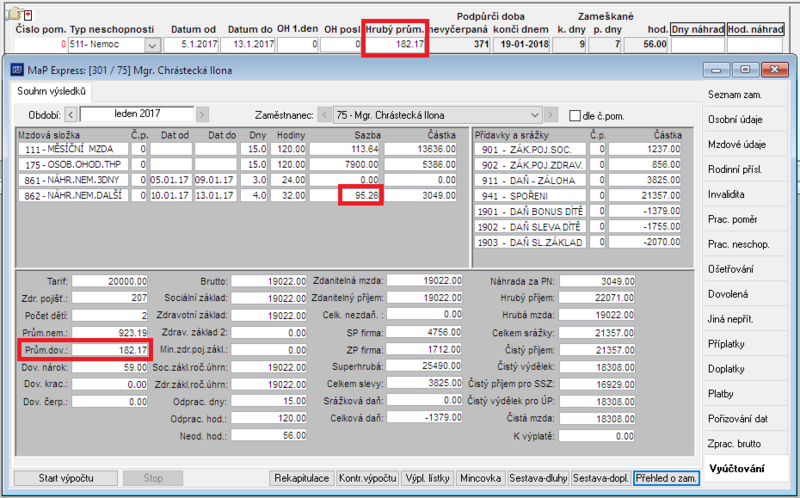Open the Rekapitulace report button
Image resolution: width=800 pixels, height=498 pixels.
point(302,478)
